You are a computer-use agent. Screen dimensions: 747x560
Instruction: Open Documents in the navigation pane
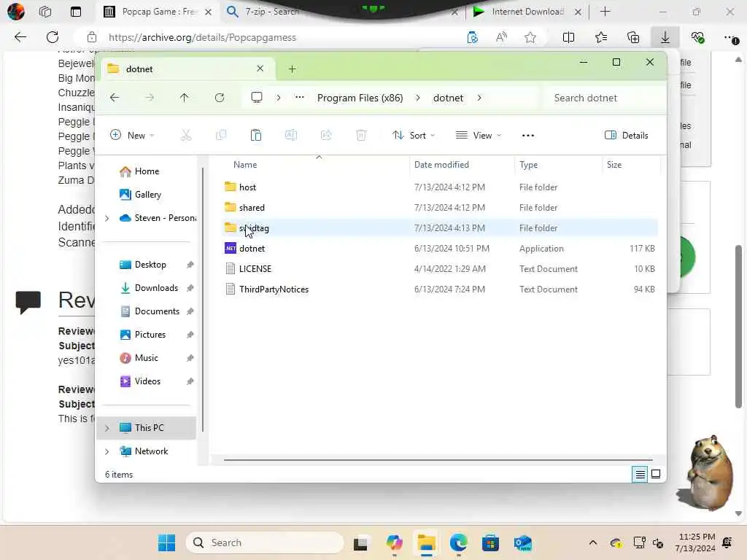(158, 311)
